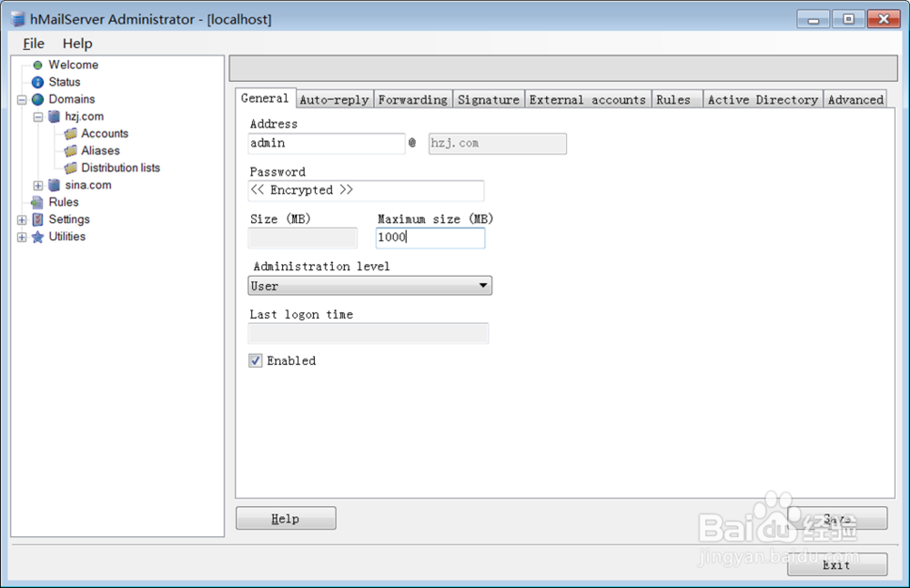910x588 pixels.
Task: Collapse the Domains tree node
Action: (22, 100)
